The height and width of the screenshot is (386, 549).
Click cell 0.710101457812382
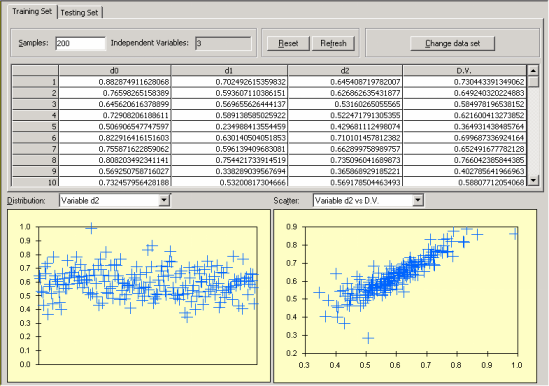point(345,138)
